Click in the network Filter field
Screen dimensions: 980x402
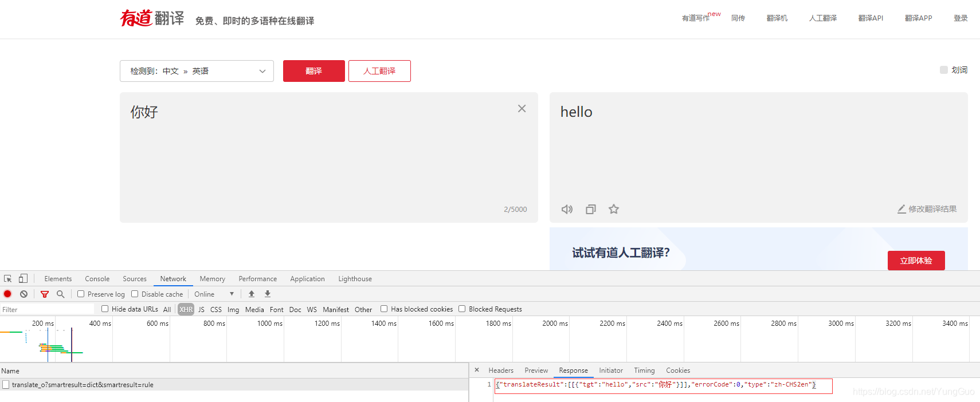pyautogui.click(x=48, y=309)
